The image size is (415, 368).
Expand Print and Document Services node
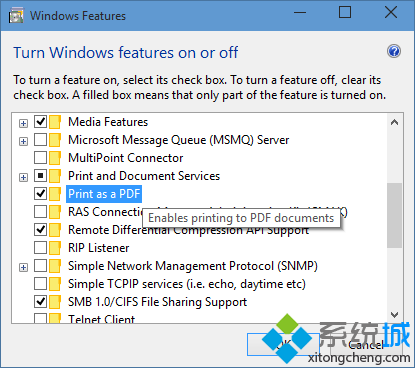(x=23, y=178)
